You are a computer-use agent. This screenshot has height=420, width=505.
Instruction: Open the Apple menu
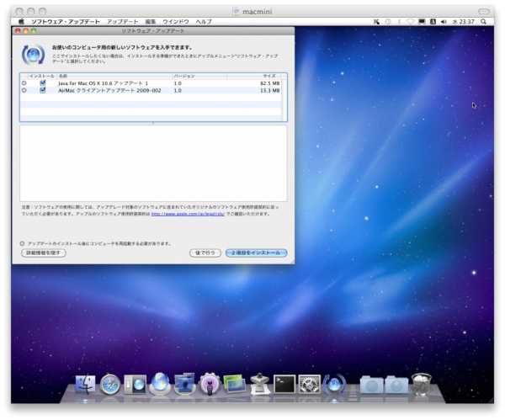coord(21,22)
